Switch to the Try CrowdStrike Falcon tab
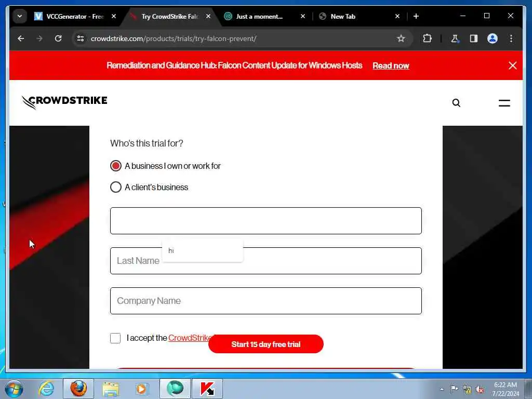The height and width of the screenshot is (399, 532). coord(169,16)
